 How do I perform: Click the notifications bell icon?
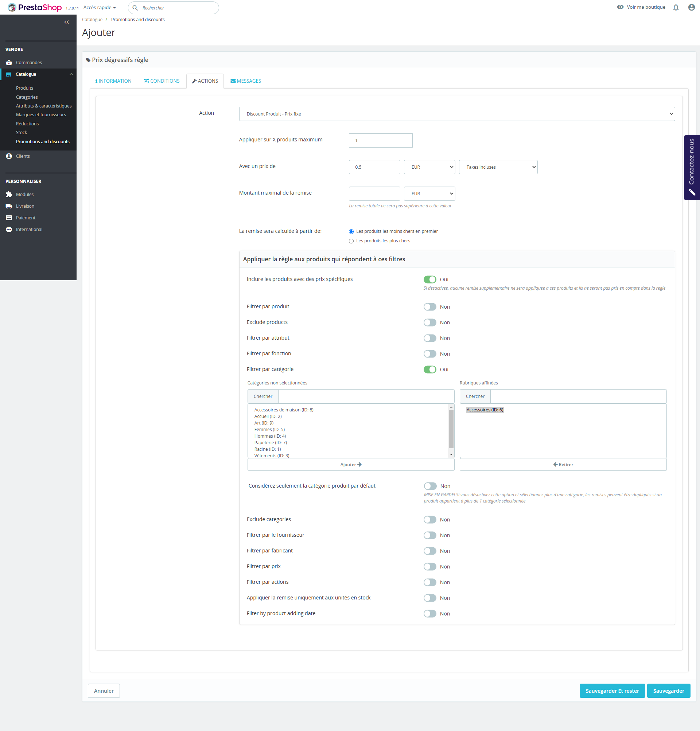coord(676,7)
